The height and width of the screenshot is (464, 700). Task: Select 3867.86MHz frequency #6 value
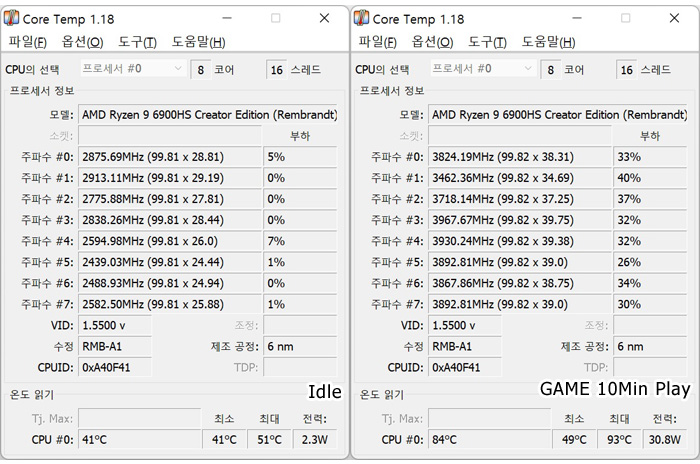pyautogui.click(x=520, y=283)
